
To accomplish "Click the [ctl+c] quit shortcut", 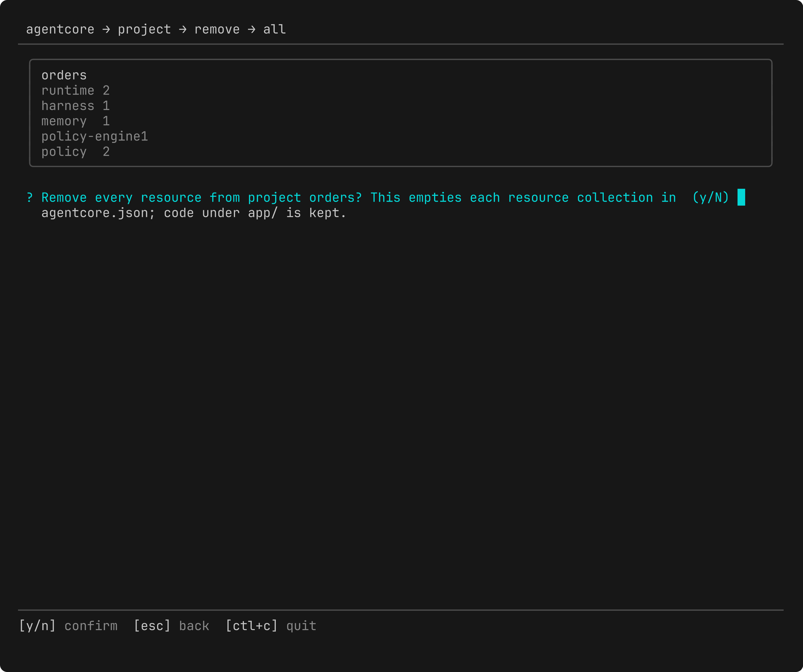I will click(x=271, y=626).
